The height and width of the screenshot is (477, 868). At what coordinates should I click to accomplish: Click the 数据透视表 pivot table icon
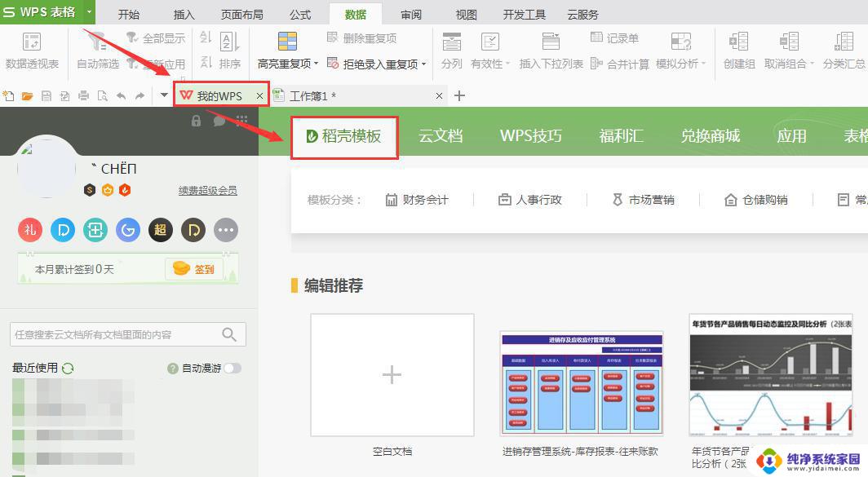point(32,42)
